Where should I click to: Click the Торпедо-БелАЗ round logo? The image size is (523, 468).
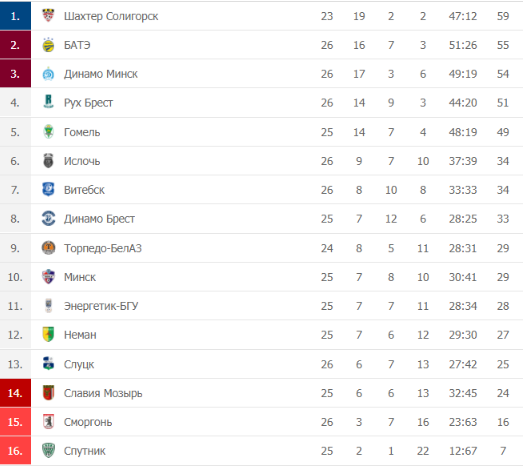pos(48,248)
